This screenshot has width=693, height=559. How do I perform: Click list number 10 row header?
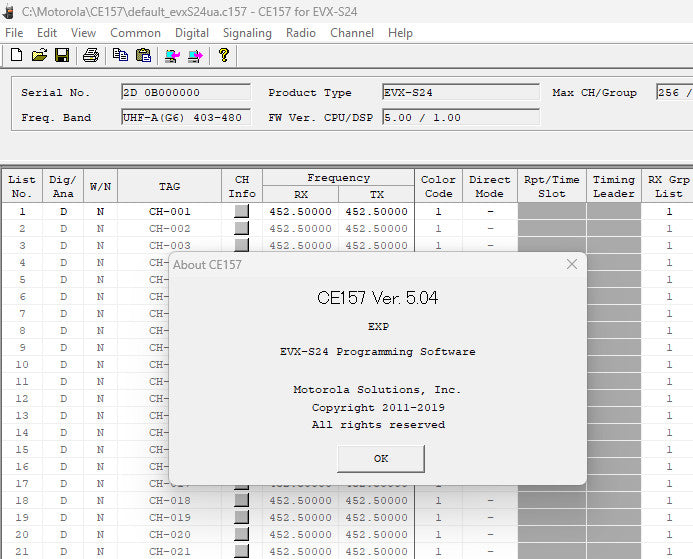[x=22, y=365]
